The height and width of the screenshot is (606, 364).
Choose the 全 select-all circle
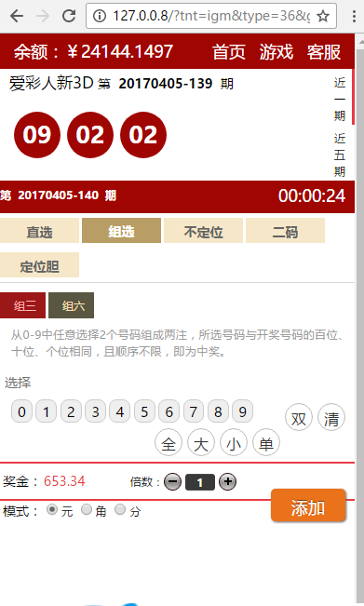click(169, 442)
